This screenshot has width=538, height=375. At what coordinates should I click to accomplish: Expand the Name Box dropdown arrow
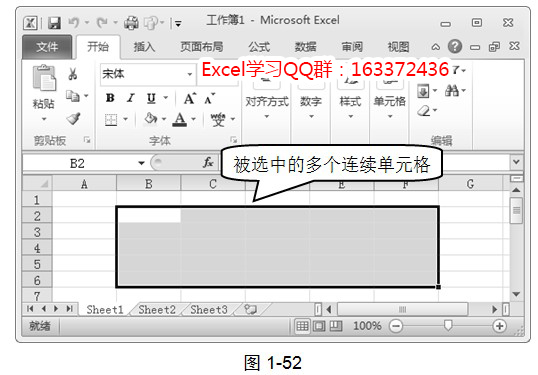141,163
